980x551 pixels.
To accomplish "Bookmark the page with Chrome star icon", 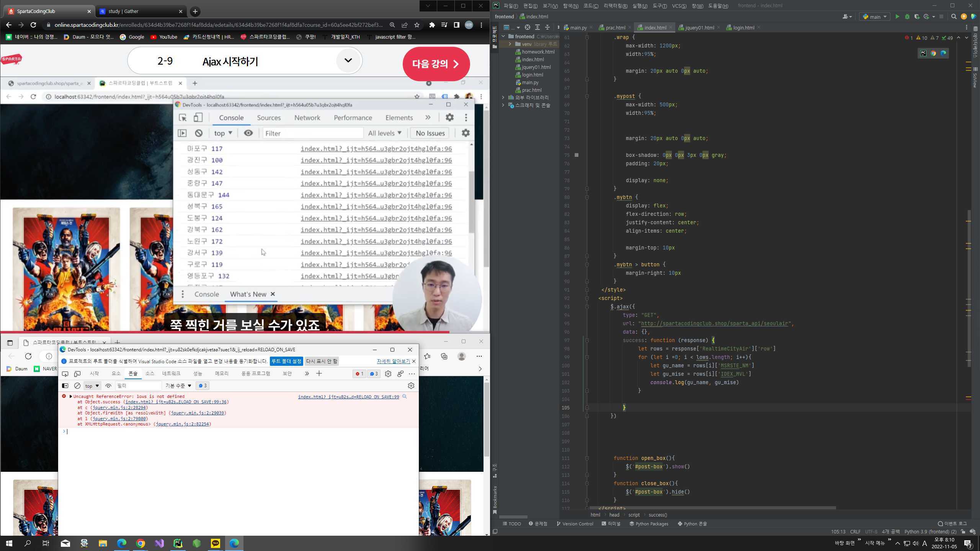I will tap(417, 25).
